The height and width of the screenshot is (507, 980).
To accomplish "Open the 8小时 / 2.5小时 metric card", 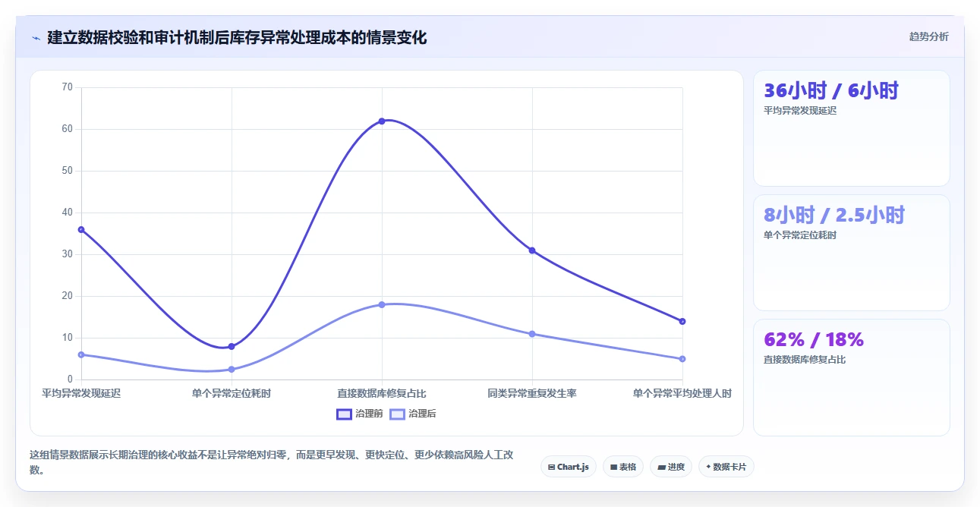I will pyautogui.click(x=851, y=253).
